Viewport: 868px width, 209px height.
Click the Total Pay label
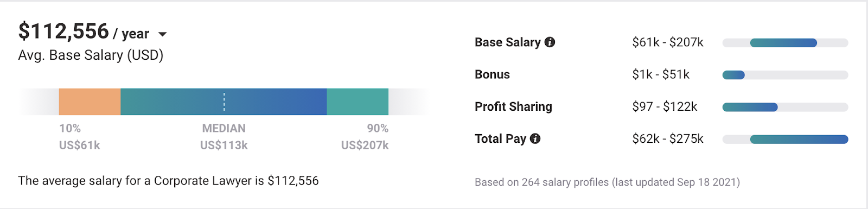pos(500,138)
